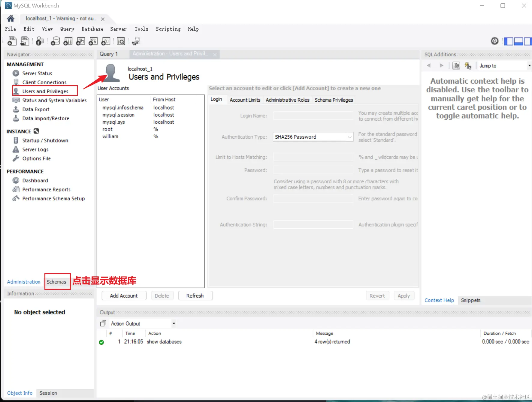This screenshot has width=532, height=402.
Task: Select the root user account row
Action: 150,129
